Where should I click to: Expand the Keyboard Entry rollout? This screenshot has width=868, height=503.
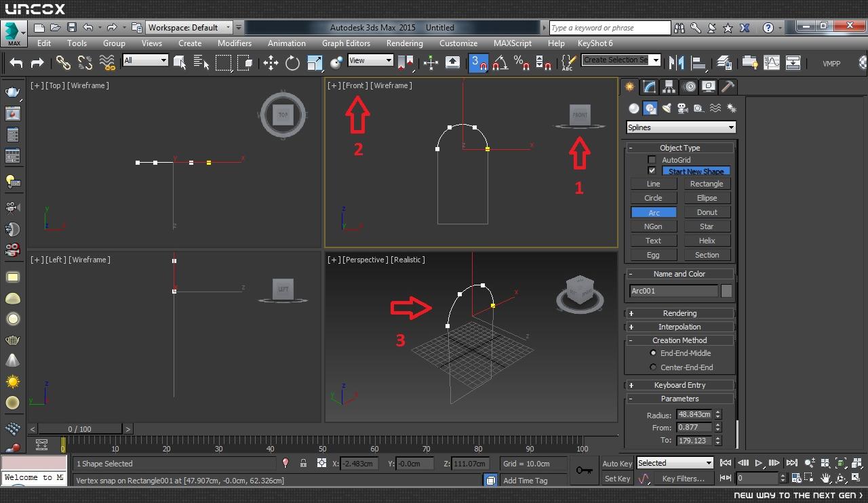679,385
